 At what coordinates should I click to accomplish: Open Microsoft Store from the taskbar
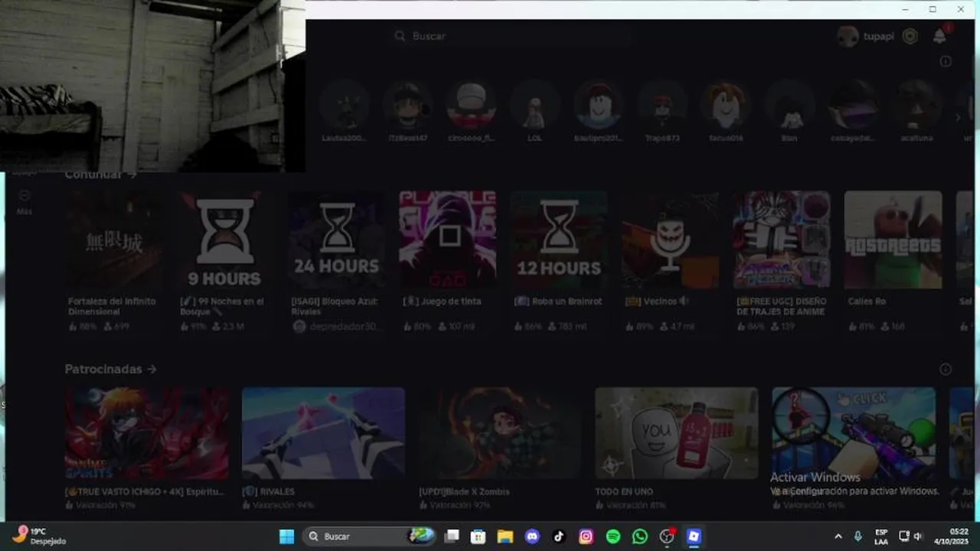tap(479, 536)
